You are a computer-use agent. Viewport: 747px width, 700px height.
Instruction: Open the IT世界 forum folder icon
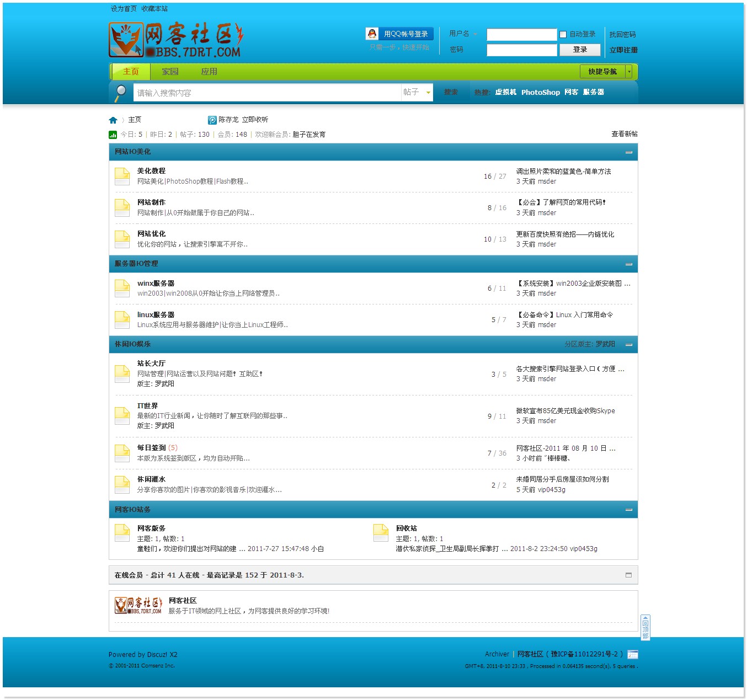[x=122, y=415]
